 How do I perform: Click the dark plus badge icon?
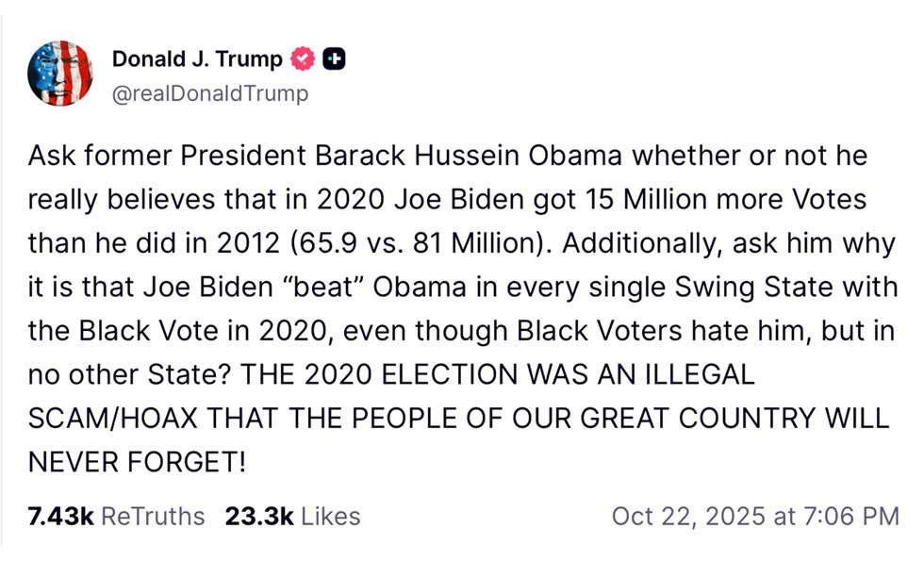334,59
